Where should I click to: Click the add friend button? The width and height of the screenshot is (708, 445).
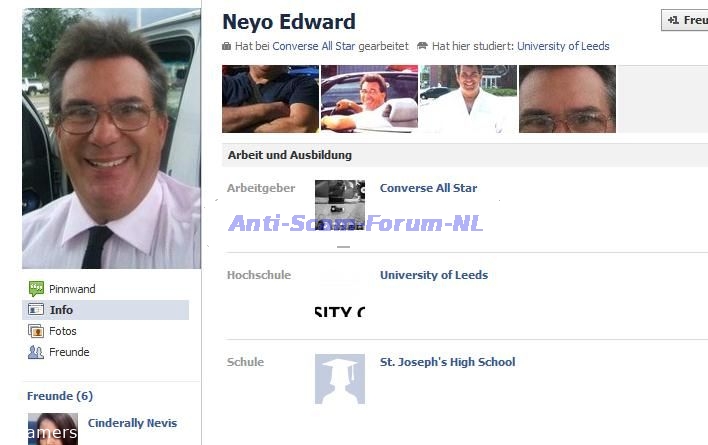point(685,20)
